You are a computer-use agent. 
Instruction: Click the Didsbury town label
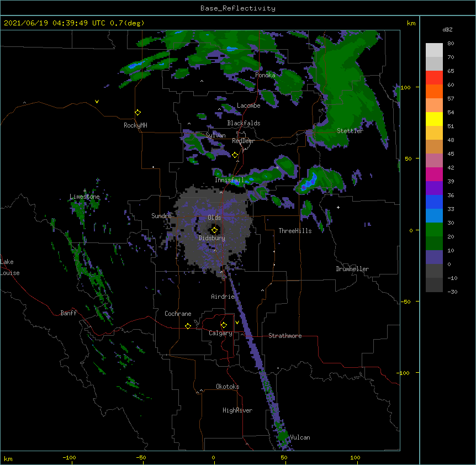pyautogui.click(x=212, y=238)
